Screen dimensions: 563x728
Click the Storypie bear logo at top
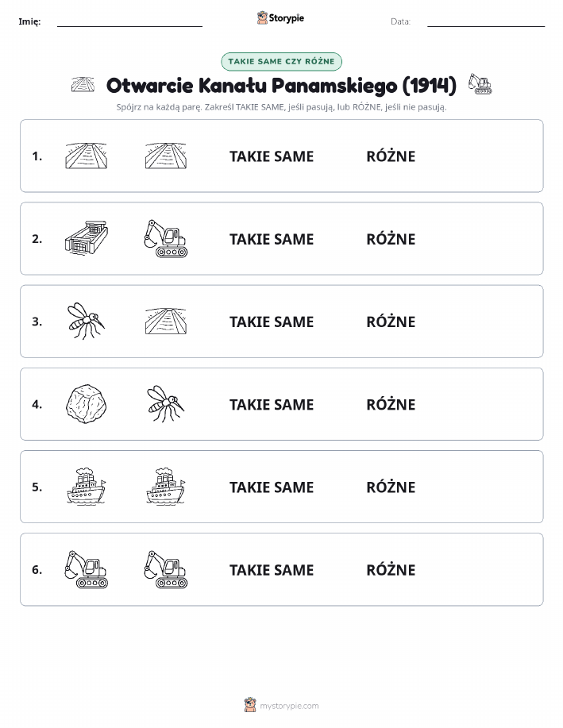(263, 18)
